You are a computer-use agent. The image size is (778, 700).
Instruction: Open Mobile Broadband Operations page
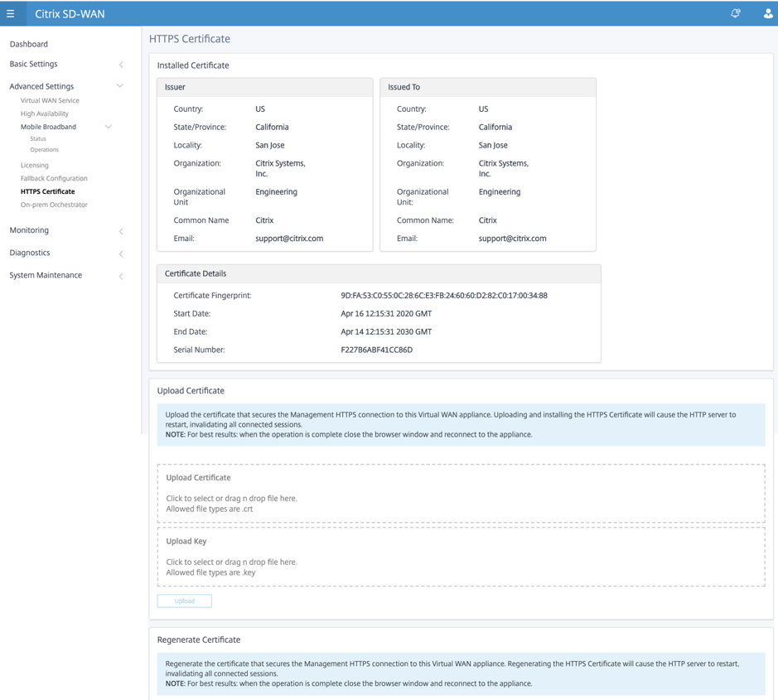[44, 149]
